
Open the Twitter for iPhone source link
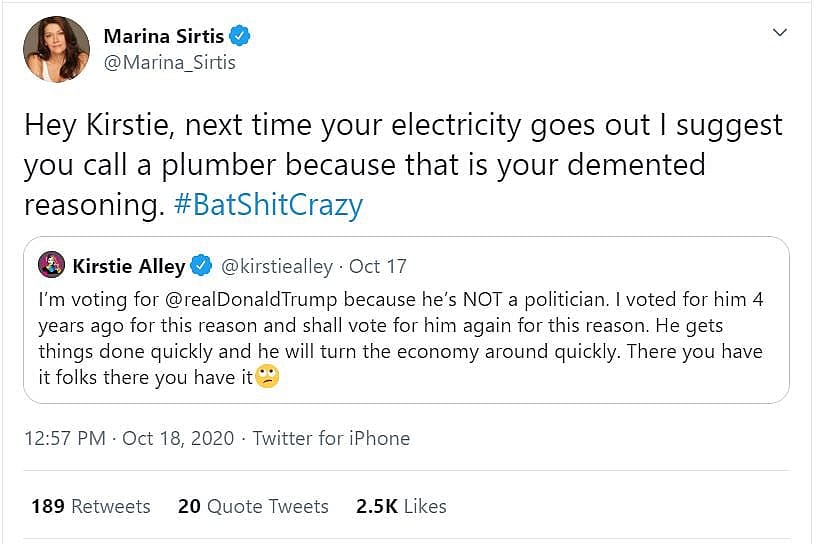[331, 438]
